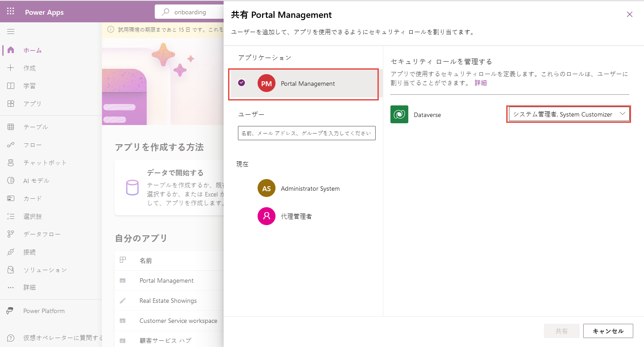Click the 接続 plug icon
This screenshot has width=644, height=347.
click(11, 252)
